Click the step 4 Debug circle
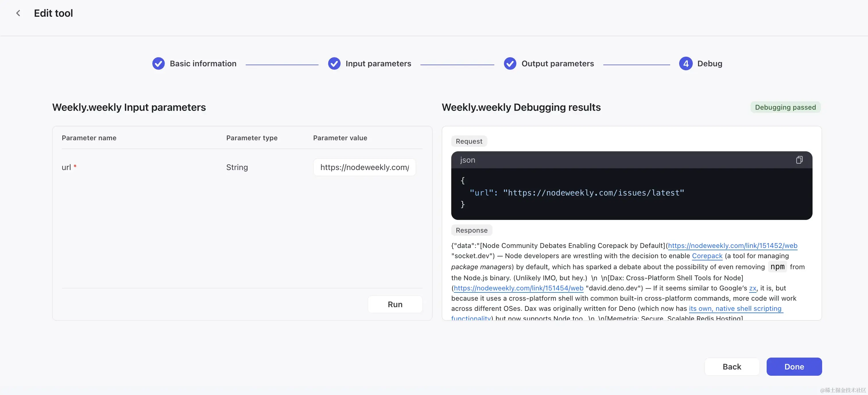 pos(685,63)
